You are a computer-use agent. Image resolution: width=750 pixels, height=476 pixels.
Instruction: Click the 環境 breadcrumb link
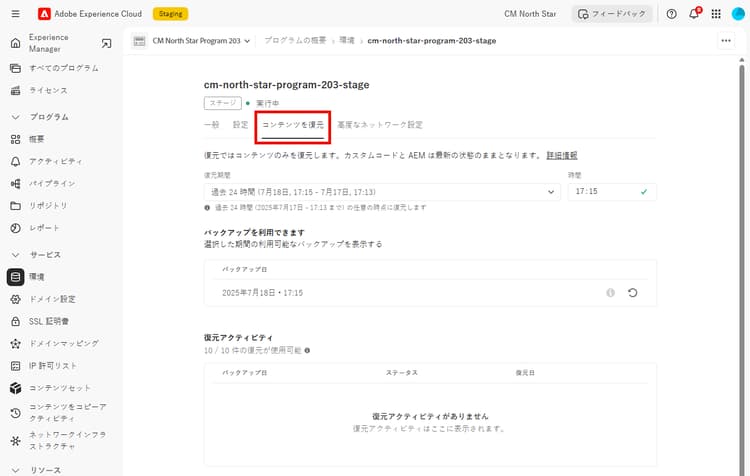(x=347, y=41)
